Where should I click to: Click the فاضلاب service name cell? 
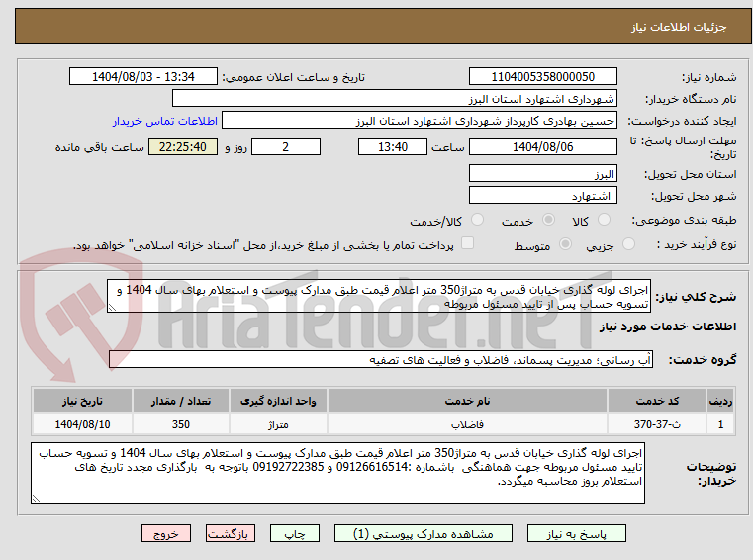click(467, 424)
